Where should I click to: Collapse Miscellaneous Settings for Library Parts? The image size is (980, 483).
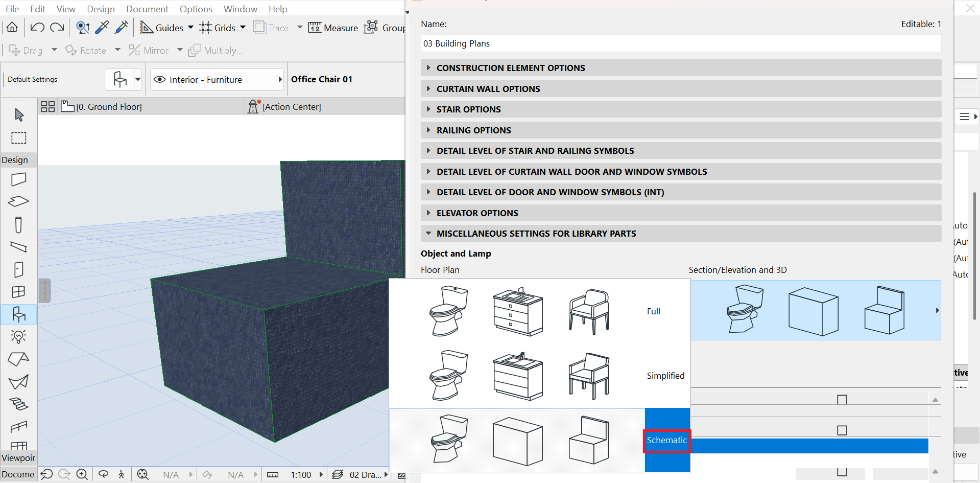[x=681, y=234]
